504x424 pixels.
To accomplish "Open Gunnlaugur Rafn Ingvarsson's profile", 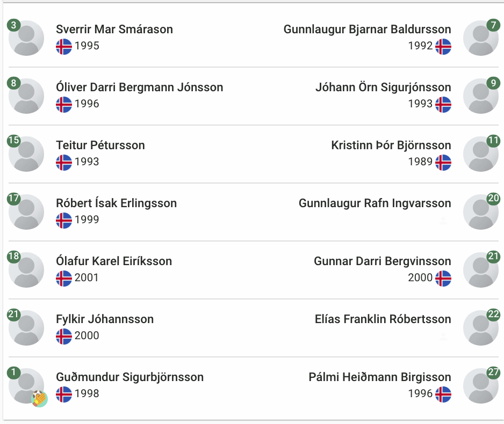I will pos(375,203).
